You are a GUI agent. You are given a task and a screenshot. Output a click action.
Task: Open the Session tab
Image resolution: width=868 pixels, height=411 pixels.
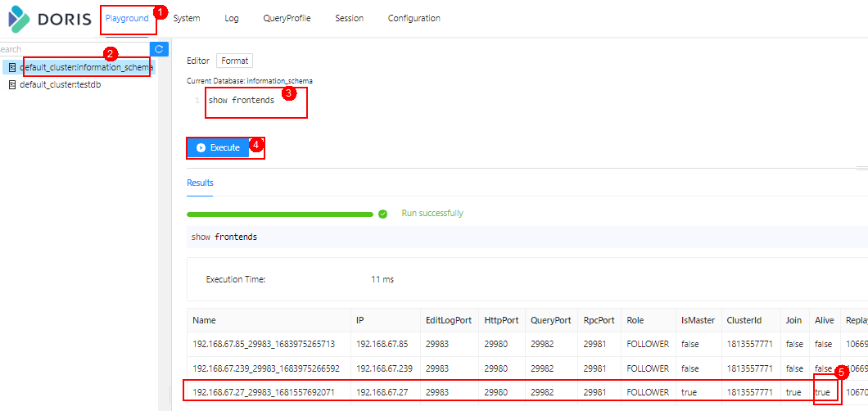pyautogui.click(x=350, y=18)
